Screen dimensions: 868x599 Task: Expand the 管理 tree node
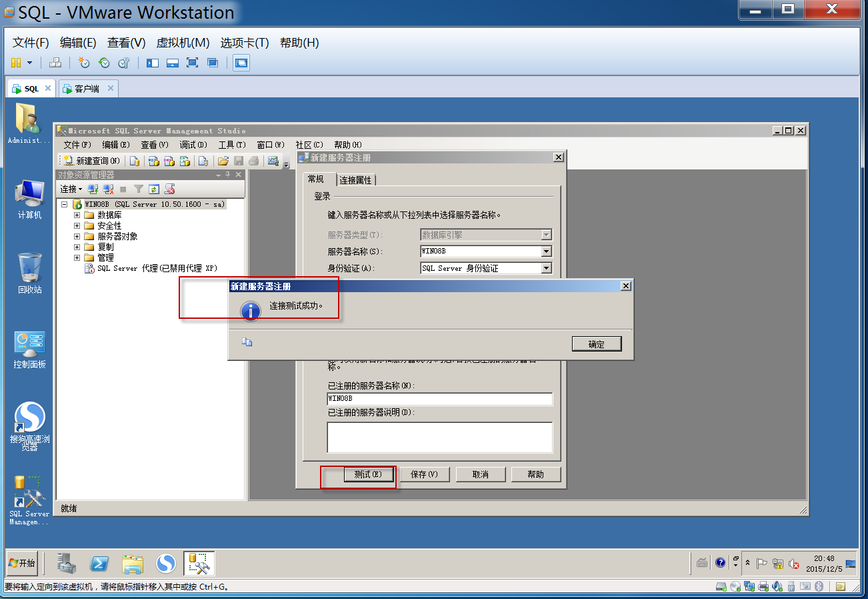click(x=77, y=258)
